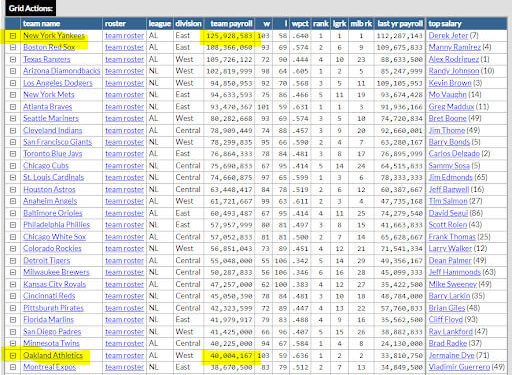512x375 pixels.
Task: Open the Grid Actions menu
Action: (x=31, y=8)
